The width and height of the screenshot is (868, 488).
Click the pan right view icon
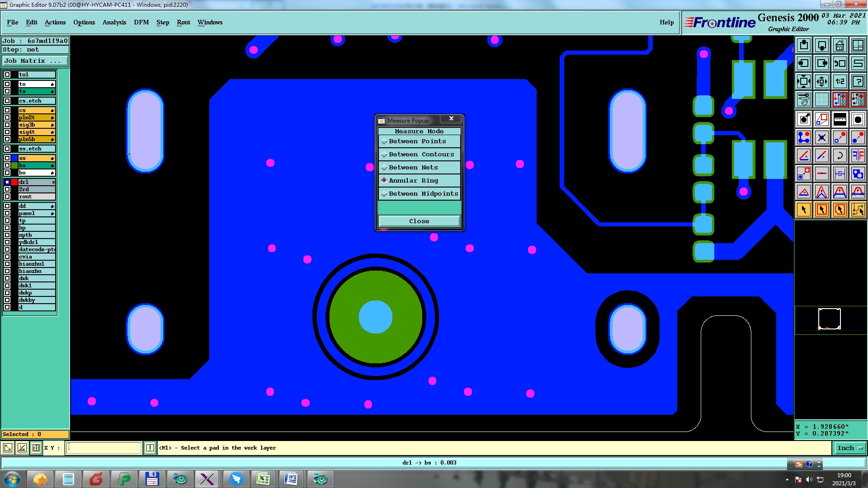[x=822, y=63]
